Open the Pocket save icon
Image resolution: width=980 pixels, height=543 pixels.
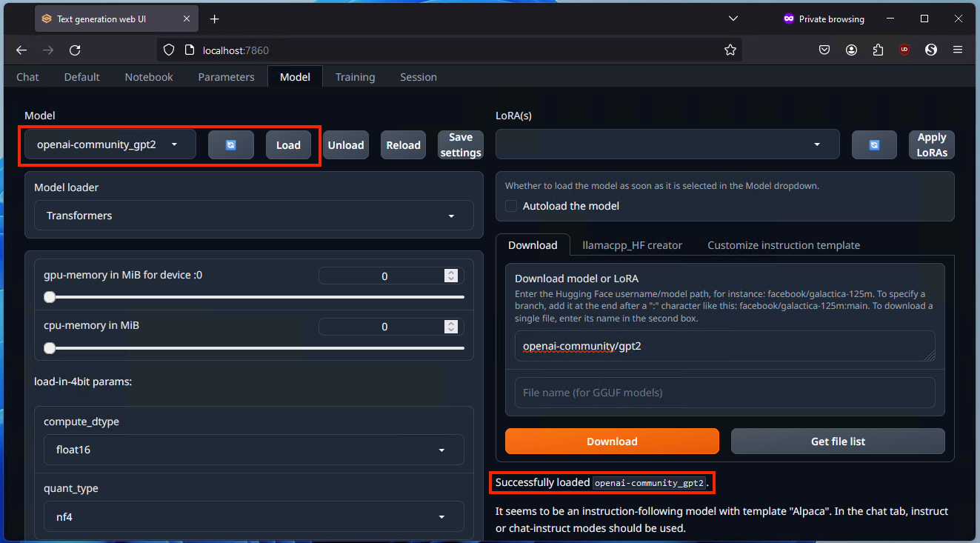[824, 50]
